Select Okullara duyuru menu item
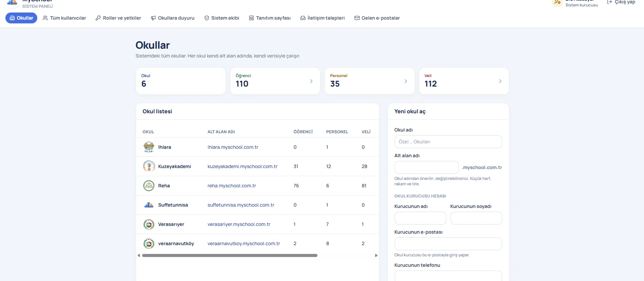 click(x=173, y=18)
